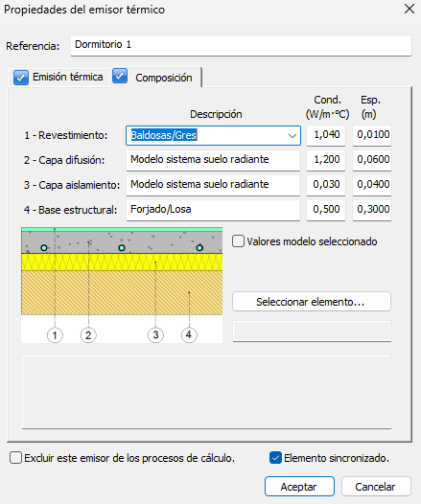Viewport: 421px width, 504px height.
Task: Close the Propiedades del emisor térmico dialog
Action: click(409, 9)
